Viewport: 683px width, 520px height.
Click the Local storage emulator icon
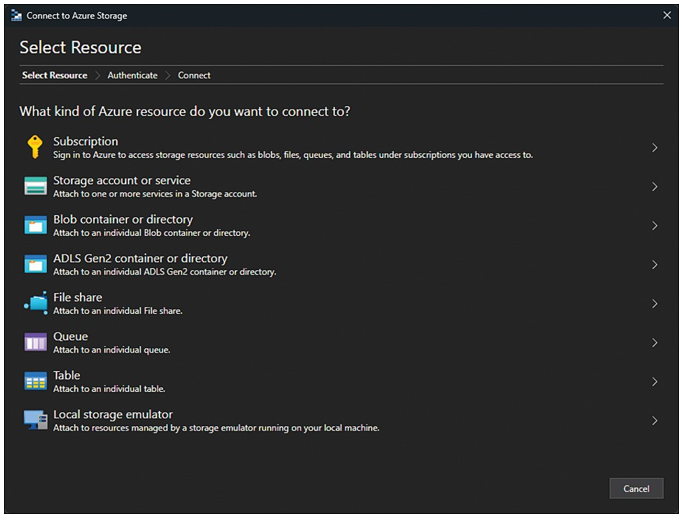36,420
